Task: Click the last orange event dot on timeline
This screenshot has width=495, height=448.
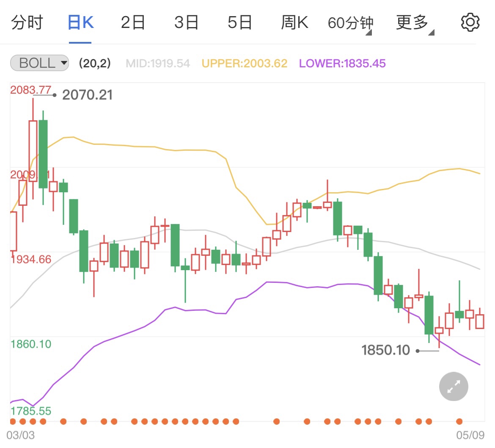Action: (459, 421)
